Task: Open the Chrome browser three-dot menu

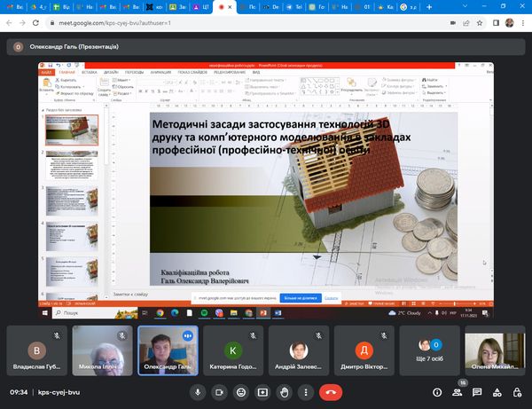Action: [x=522, y=21]
